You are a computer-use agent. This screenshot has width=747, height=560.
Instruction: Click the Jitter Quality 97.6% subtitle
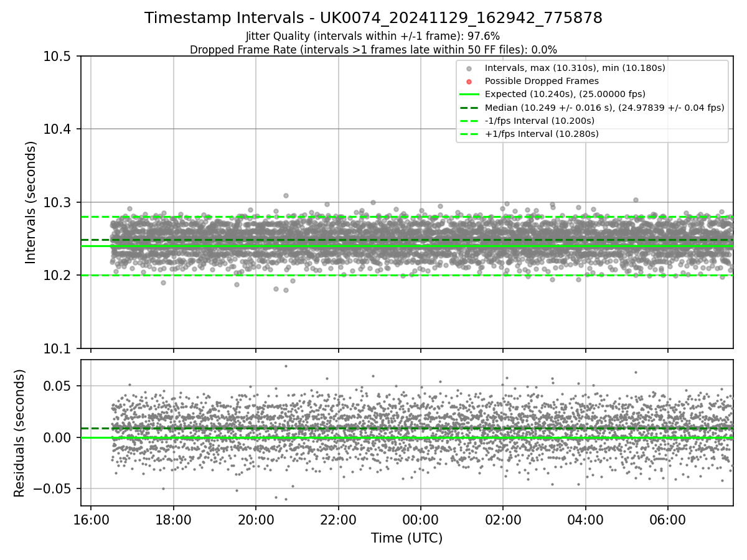pos(373,36)
